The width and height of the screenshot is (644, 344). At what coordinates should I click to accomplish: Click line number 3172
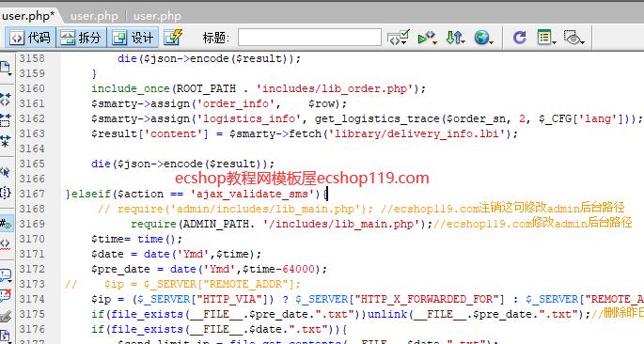pos(32,269)
